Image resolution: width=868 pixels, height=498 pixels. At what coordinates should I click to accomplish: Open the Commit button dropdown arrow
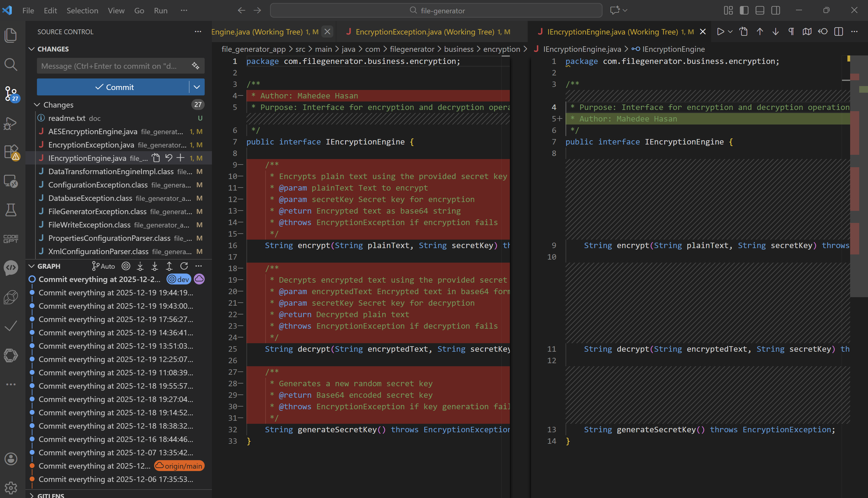tap(197, 87)
